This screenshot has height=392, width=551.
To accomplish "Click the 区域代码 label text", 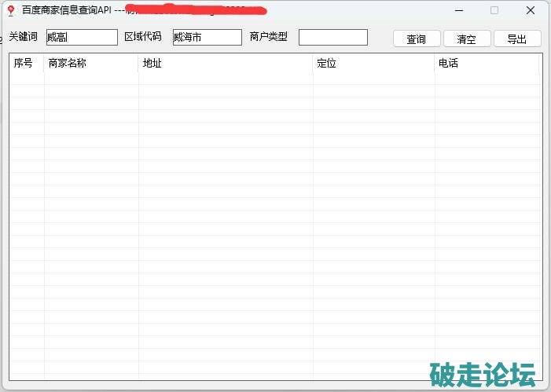I will pos(142,37).
